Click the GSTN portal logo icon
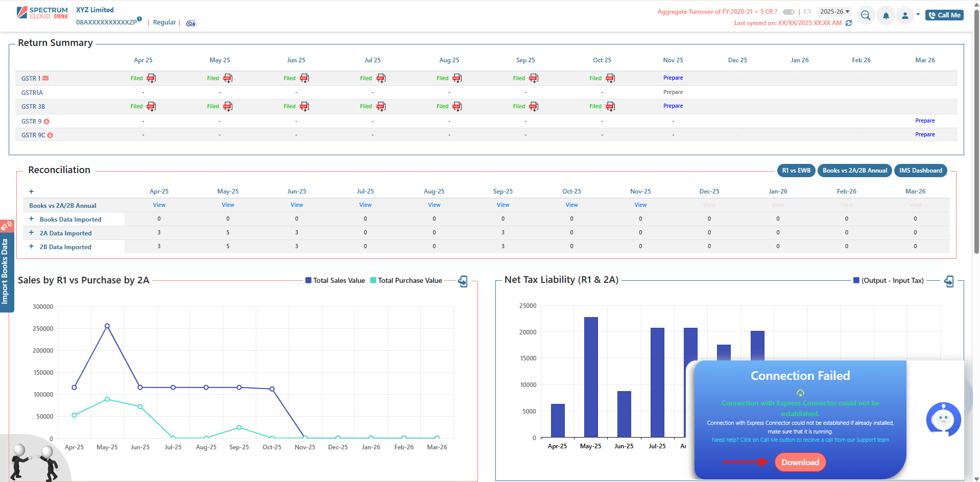 point(191,23)
